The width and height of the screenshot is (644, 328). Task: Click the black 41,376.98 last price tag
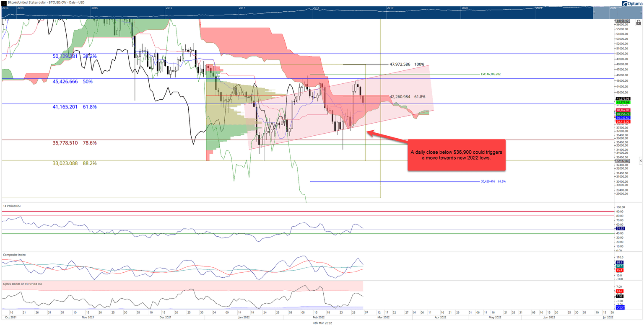click(x=622, y=99)
